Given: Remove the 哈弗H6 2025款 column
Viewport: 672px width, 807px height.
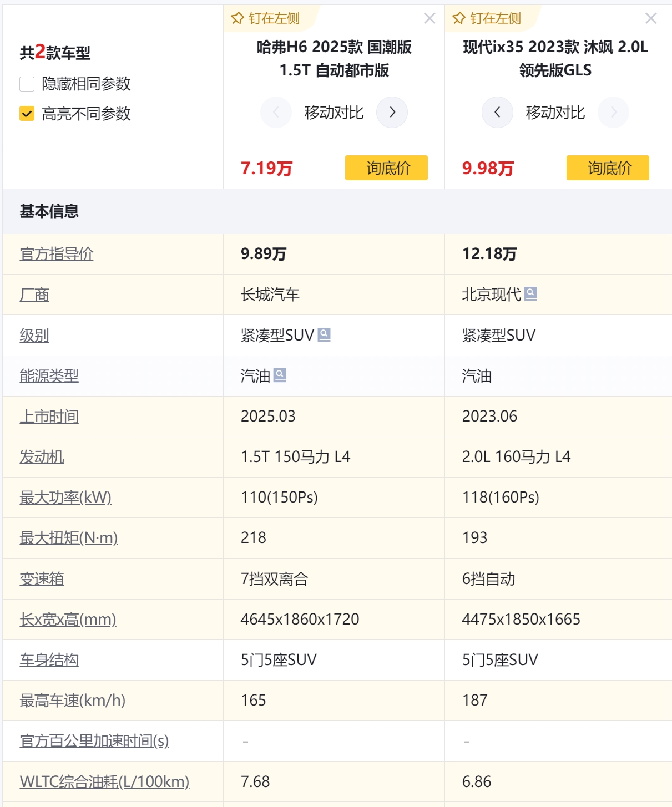Looking at the screenshot, I should point(430,19).
